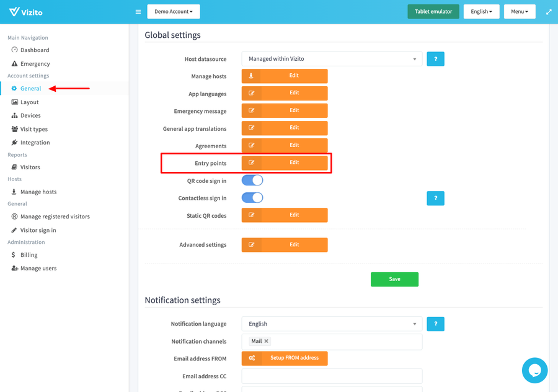Click Setup FROM address button
The width and height of the screenshot is (558, 392).
[285, 358]
